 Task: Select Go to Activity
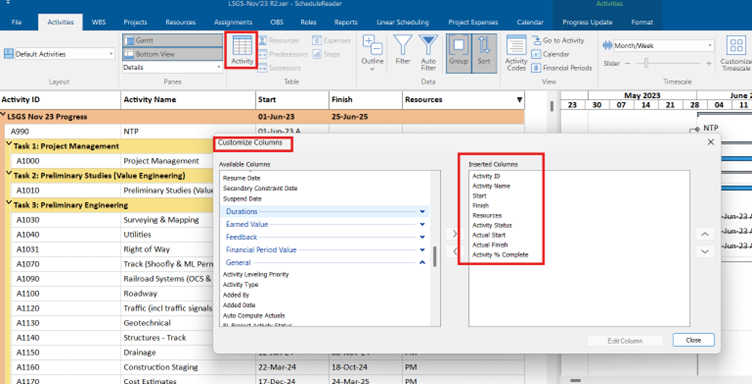[x=558, y=41]
